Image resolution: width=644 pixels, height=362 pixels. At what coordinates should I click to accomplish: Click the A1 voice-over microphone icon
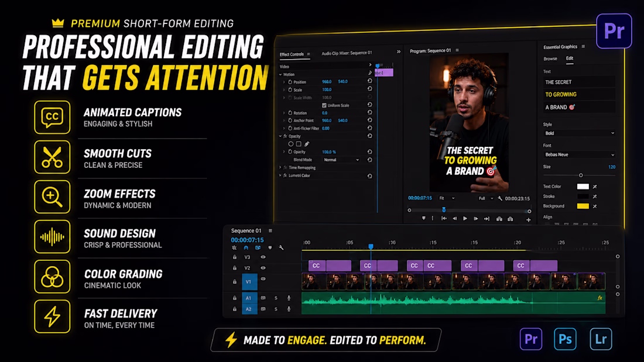[289, 298]
